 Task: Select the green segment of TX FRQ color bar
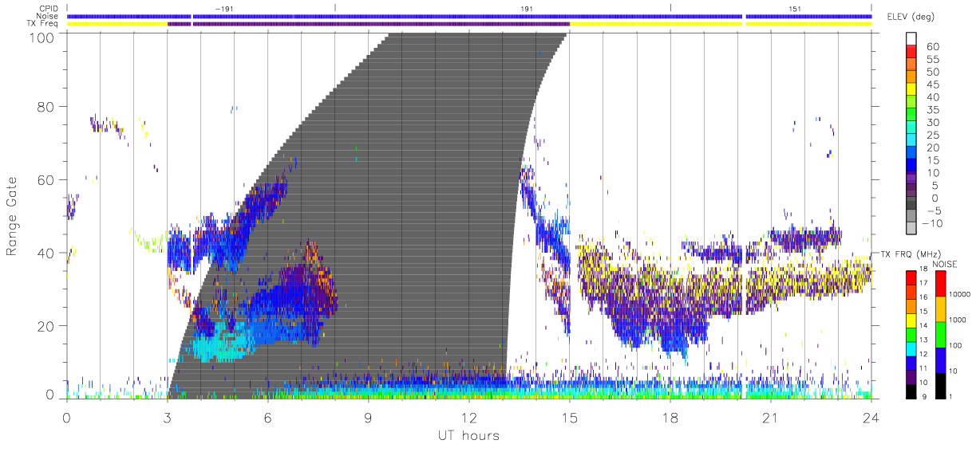(911, 334)
